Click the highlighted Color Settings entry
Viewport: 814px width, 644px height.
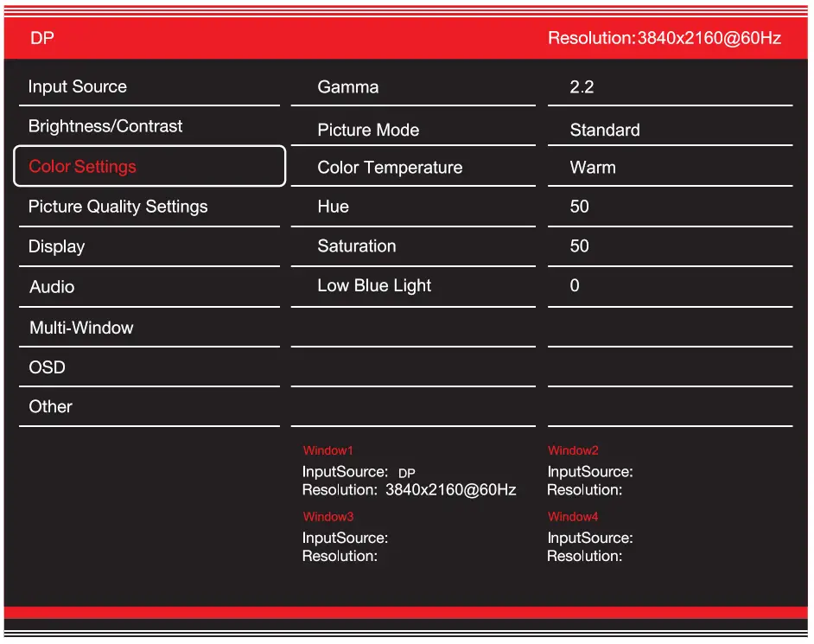(x=82, y=166)
